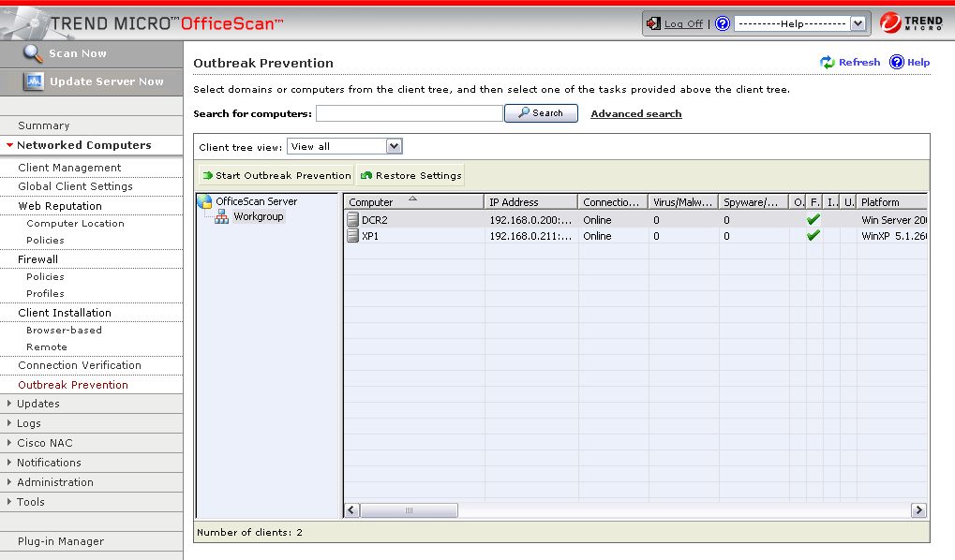Sort by the Spyware column header
This screenshot has height=560, width=955.
pos(754,201)
